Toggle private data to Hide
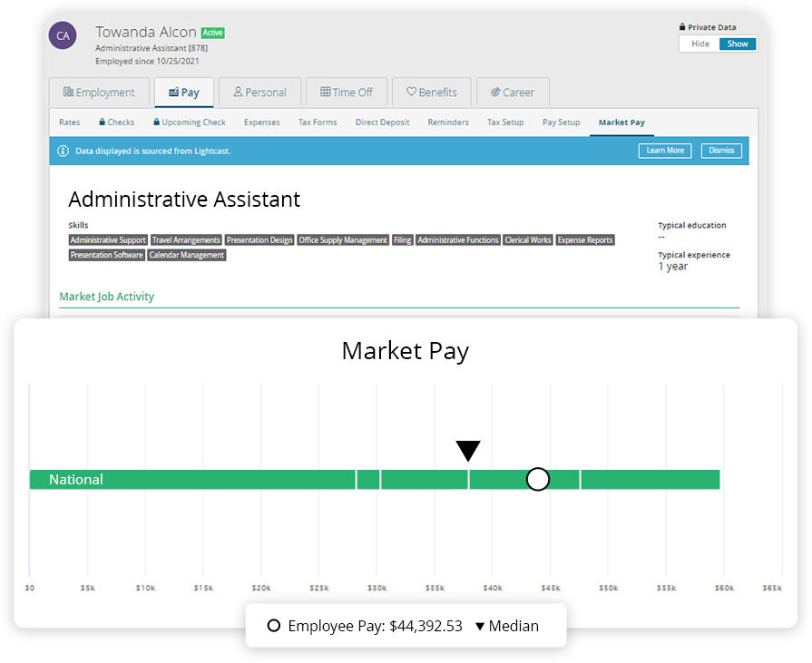 click(x=699, y=44)
